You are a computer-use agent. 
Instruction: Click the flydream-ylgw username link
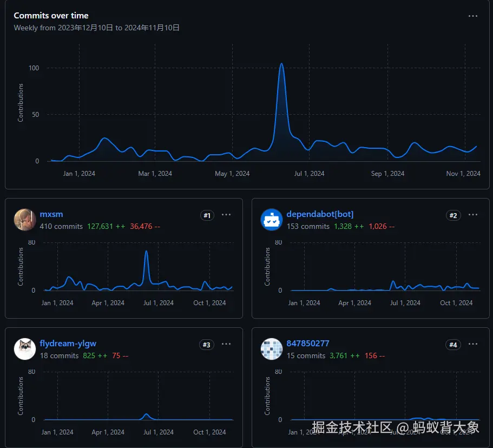pos(68,343)
